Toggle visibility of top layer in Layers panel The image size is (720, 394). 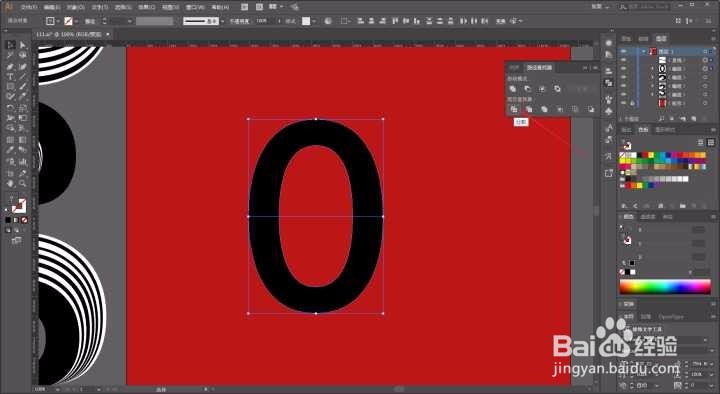[624, 51]
